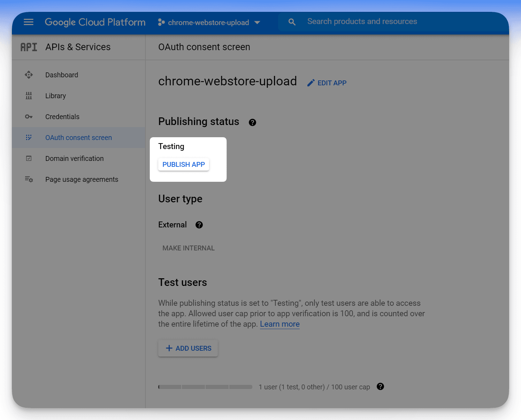Image resolution: width=521 pixels, height=420 pixels.
Task: Select OAuth consent screen menu item
Action: [x=78, y=138]
